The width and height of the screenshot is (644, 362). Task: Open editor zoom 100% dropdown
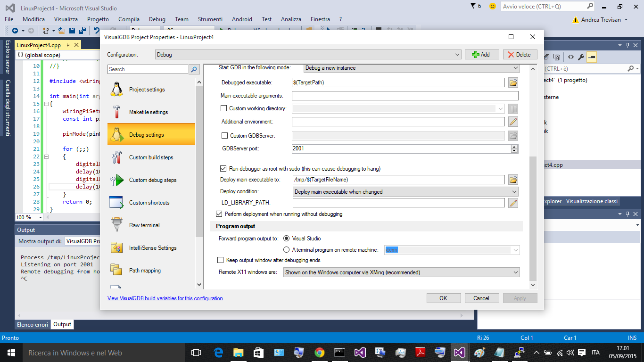[40, 217]
